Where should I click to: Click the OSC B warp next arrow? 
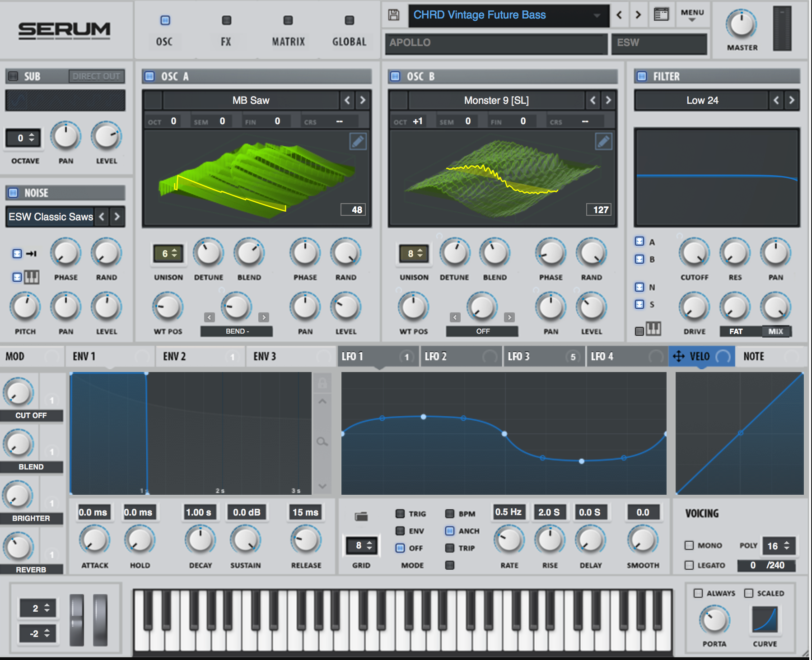click(x=510, y=317)
